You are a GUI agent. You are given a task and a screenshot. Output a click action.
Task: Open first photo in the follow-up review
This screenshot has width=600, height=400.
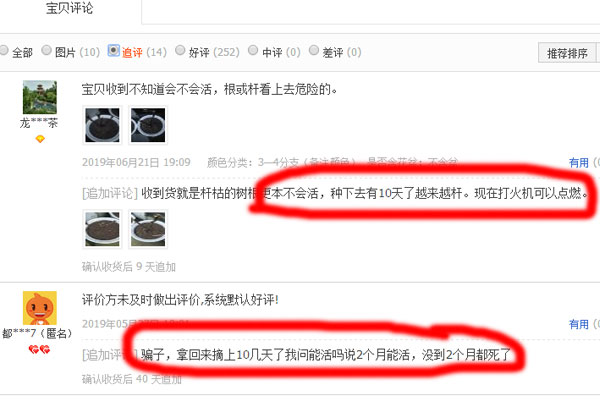click(x=102, y=230)
